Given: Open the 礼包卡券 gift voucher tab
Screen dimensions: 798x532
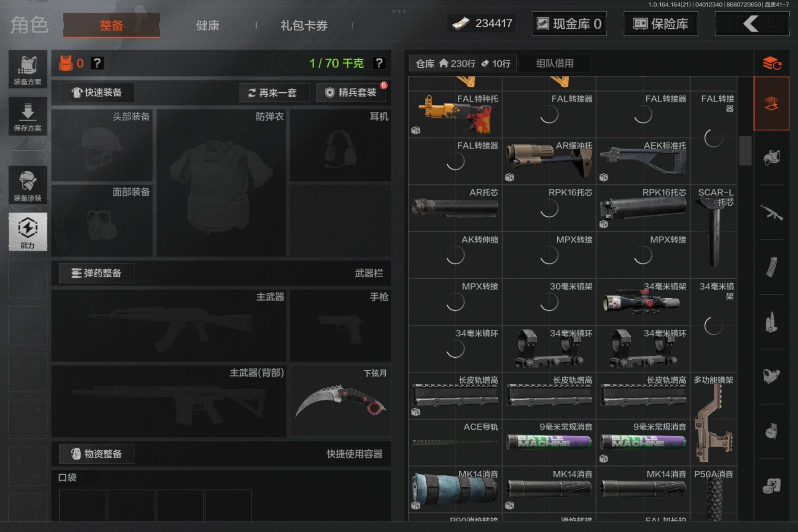Looking at the screenshot, I should tap(304, 25).
